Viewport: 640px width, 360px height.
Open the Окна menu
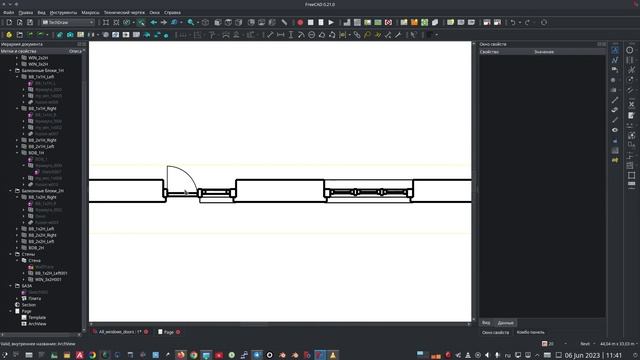point(154,13)
